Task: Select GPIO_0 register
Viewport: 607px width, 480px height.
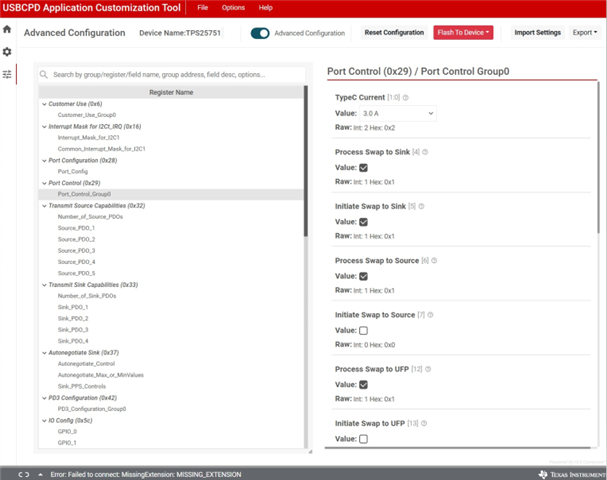Action: (x=67, y=431)
